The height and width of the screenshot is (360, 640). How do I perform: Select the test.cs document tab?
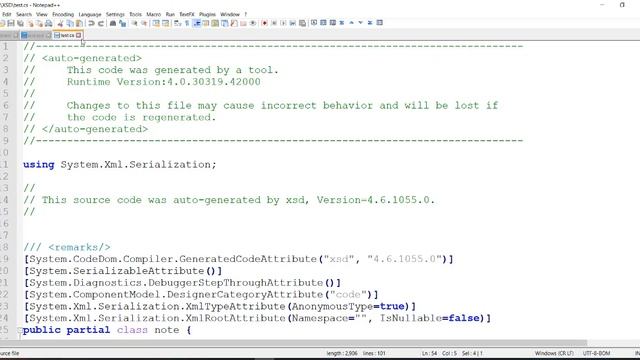(67, 36)
